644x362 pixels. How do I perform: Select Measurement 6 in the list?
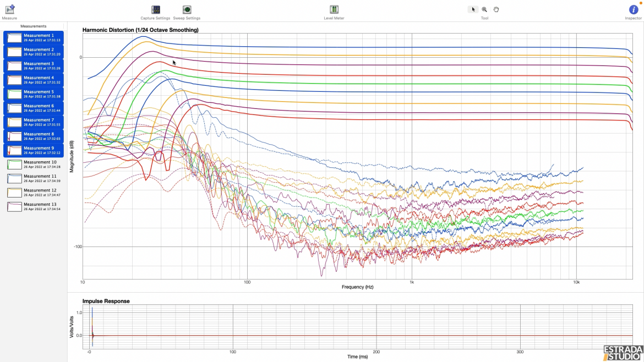34,108
